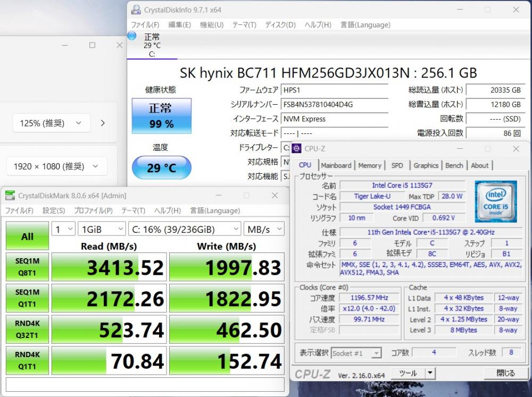Switch to the Memory tab in CPU-Z
532x397 pixels.
(x=369, y=165)
